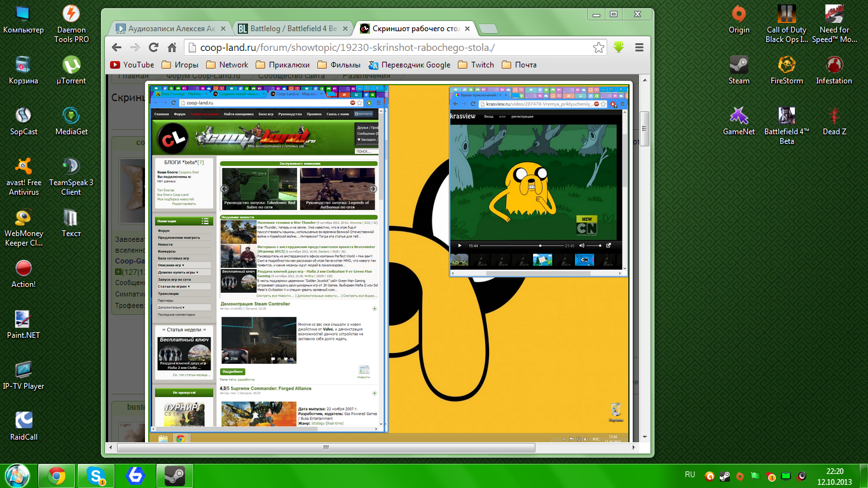
Task: Select the Infestation desktop icon
Action: tap(834, 71)
